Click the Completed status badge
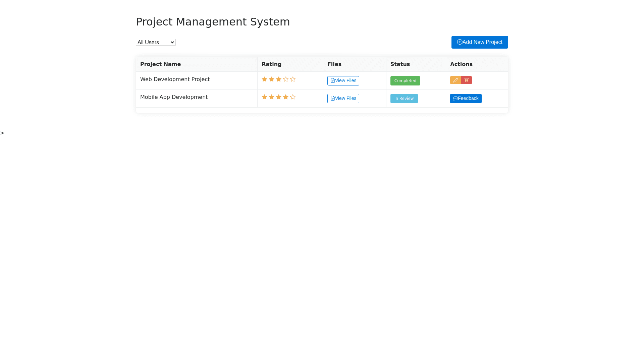 click(405, 81)
